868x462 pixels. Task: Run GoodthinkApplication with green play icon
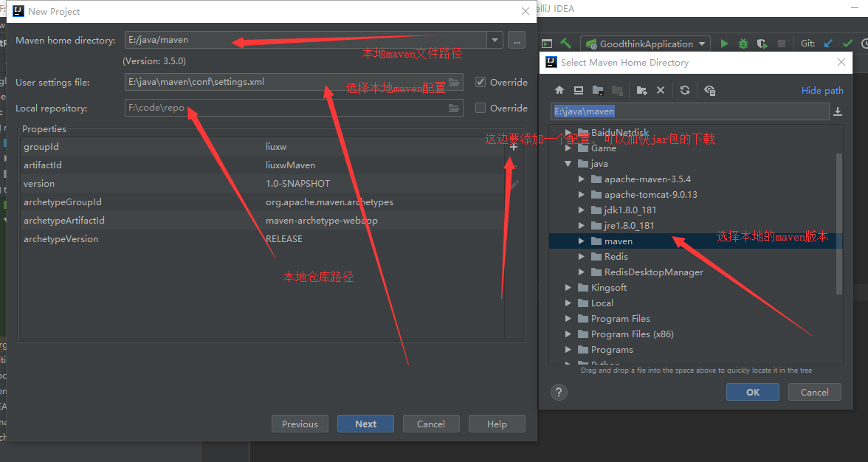click(x=724, y=43)
